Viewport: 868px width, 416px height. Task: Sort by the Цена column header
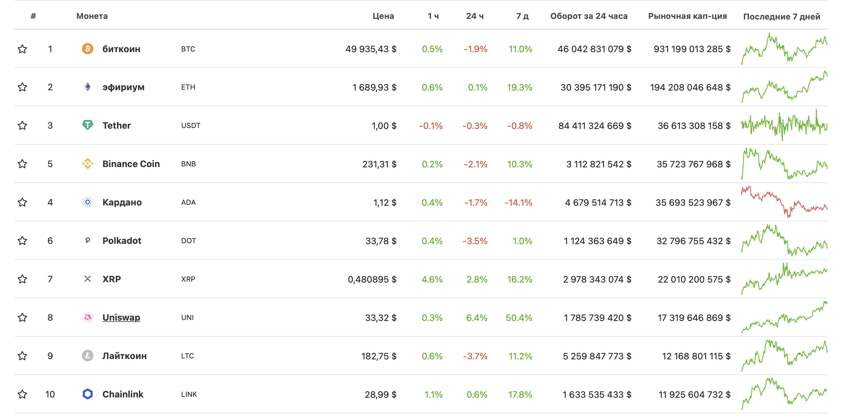[x=383, y=16]
